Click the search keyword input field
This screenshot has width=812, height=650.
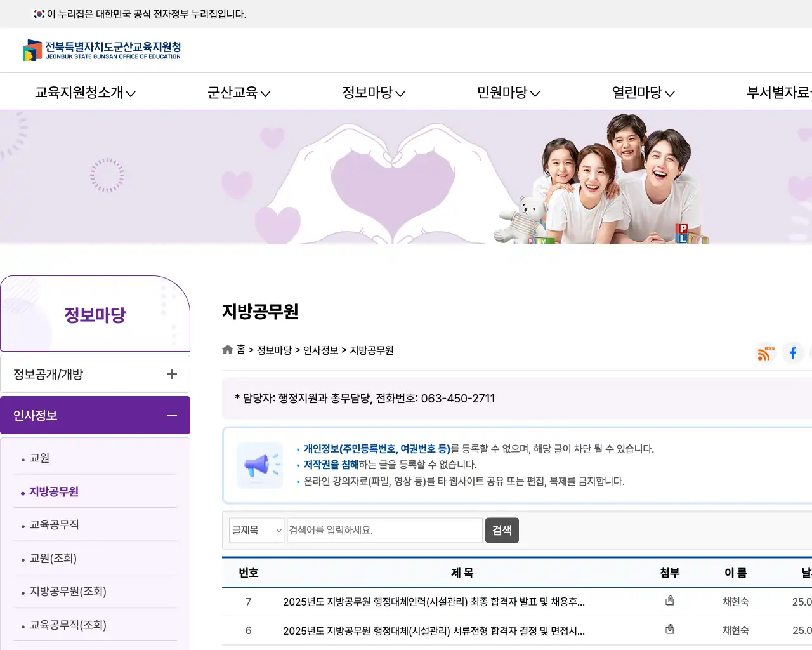click(x=384, y=530)
